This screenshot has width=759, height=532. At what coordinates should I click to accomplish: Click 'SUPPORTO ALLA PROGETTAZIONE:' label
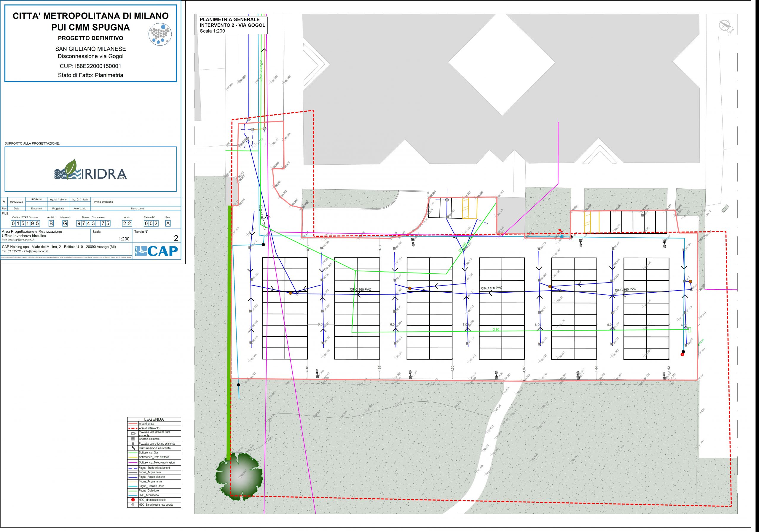pos(32,144)
